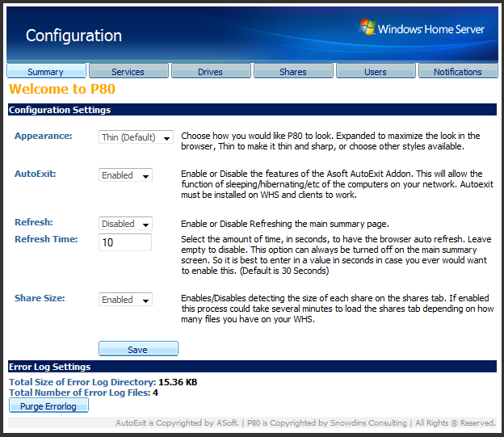This screenshot has height=437, width=504.
Task: Open the Users tab
Action: coord(376,71)
